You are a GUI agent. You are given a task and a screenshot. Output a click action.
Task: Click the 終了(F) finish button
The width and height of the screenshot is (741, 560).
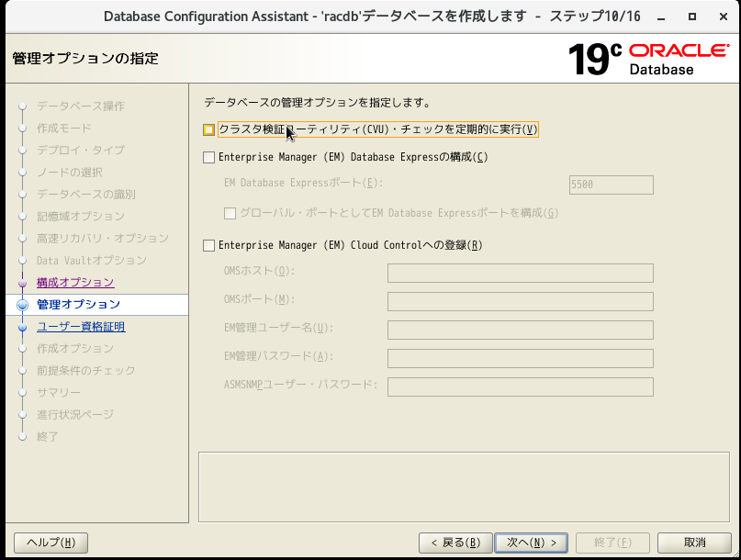coord(612,543)
